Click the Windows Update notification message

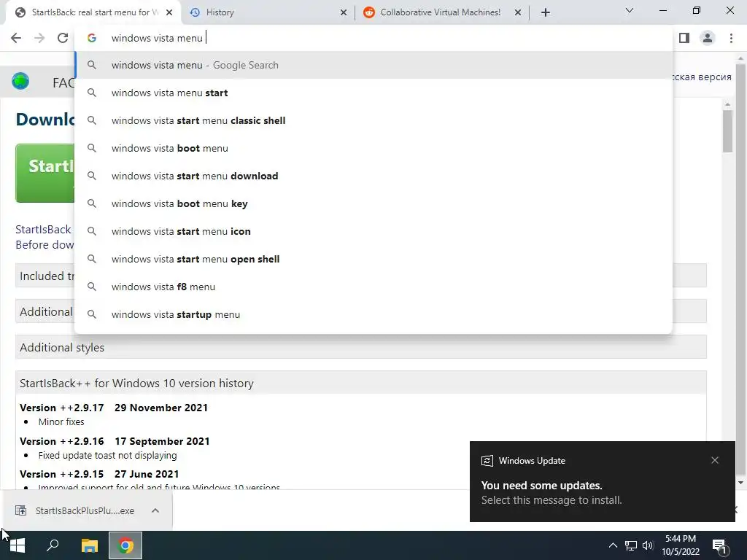click(602, 481)
